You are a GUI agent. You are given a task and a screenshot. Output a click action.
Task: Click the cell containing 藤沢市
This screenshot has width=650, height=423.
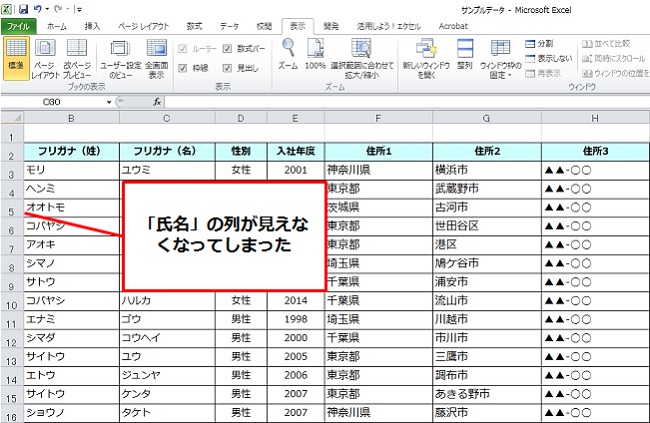pos(487,413)
